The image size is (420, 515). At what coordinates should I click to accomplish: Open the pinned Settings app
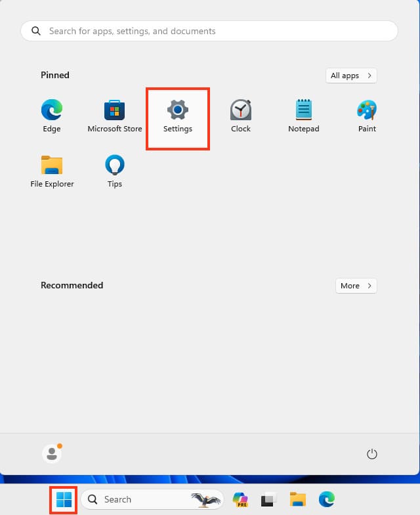(x=178, y=116)
